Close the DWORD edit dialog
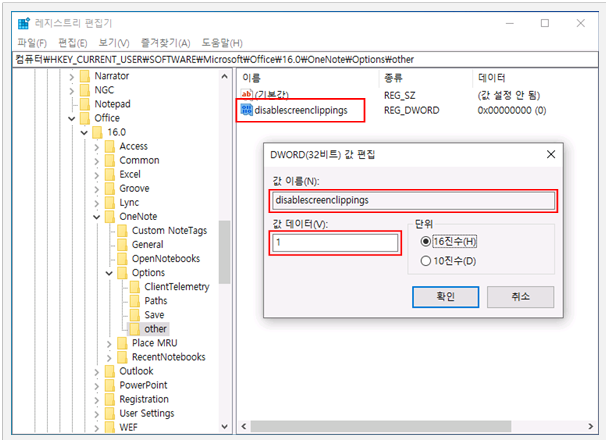 tap(551, 155)
